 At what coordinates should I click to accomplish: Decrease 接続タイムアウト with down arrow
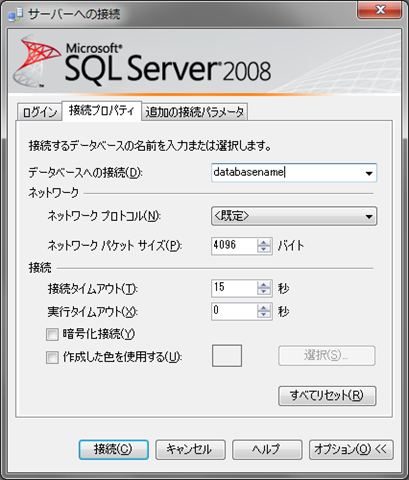(x=264, y=292)
